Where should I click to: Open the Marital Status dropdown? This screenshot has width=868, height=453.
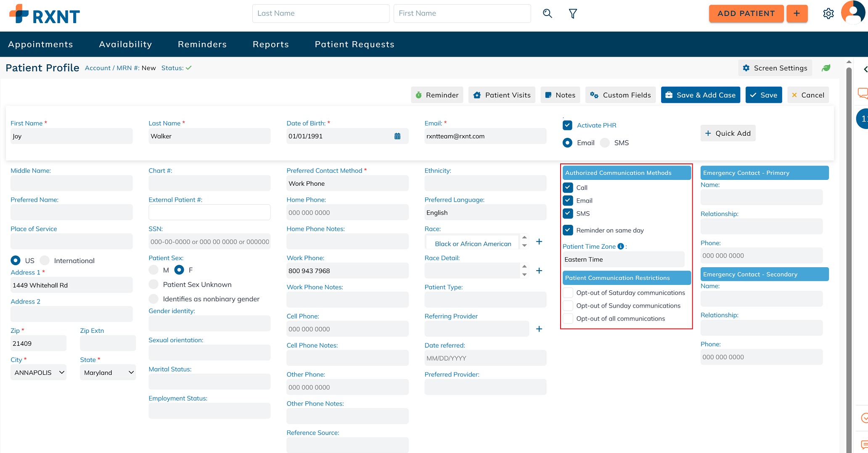coord(209,382)
